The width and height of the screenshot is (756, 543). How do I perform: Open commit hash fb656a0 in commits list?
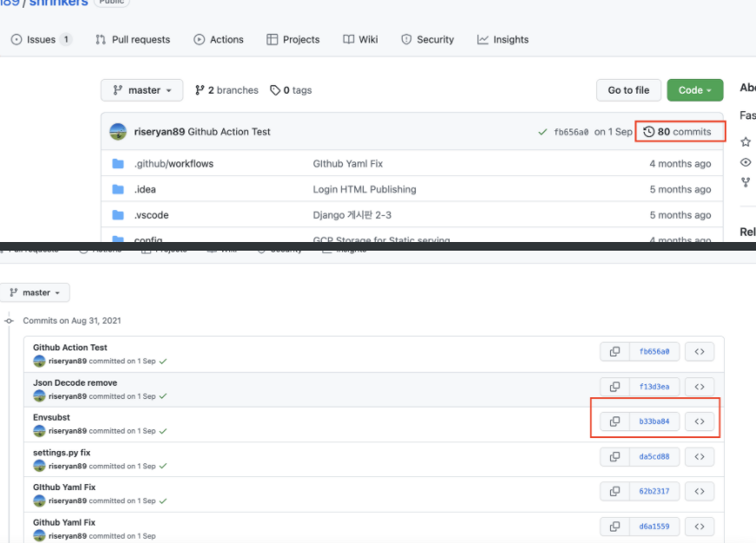(x=654, y=351)
